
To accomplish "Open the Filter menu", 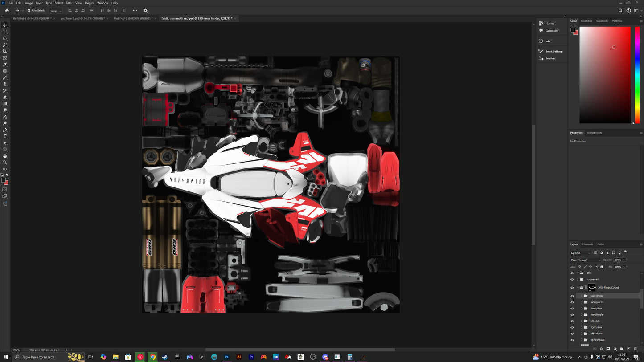I will [69, 3].
